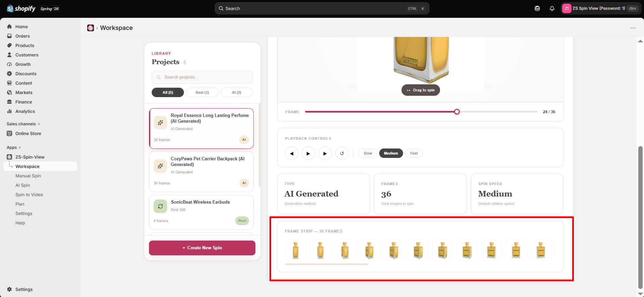This screenshot has width=644, height=297.
Task: Open the ZS Spin View store account menu
Action: [x=601, y=8]
